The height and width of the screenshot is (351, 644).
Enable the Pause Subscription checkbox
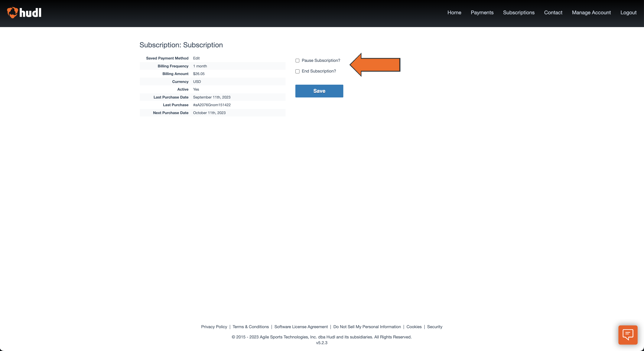coord(297,61)
